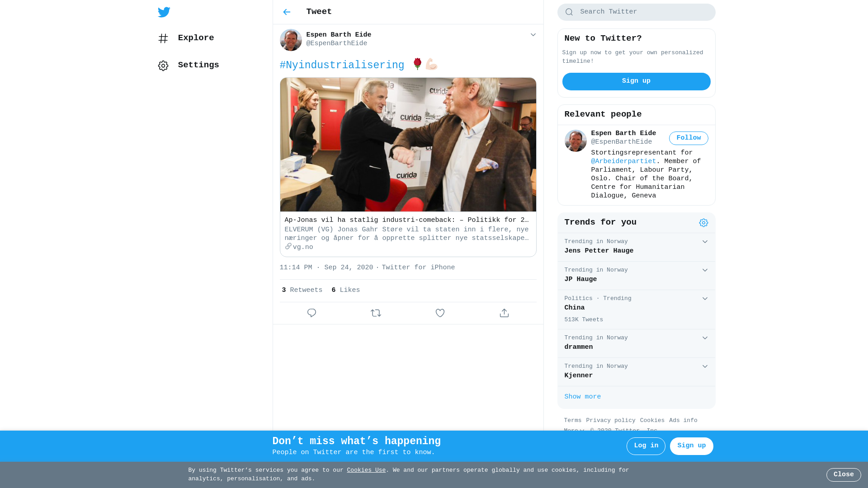
Task: Retweet using the retweet icon
Action: [376, 313]
